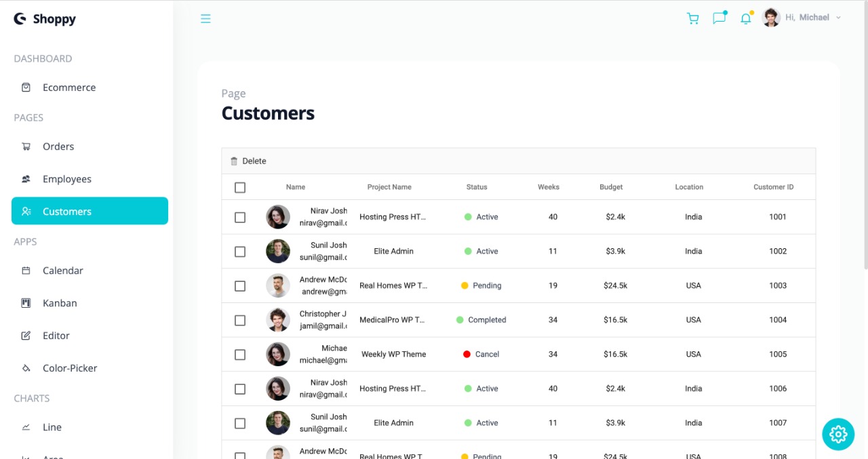Click avatar photo in row 1004
The height and width of the screenshot is (459, 868).
(x=278, y=320)
